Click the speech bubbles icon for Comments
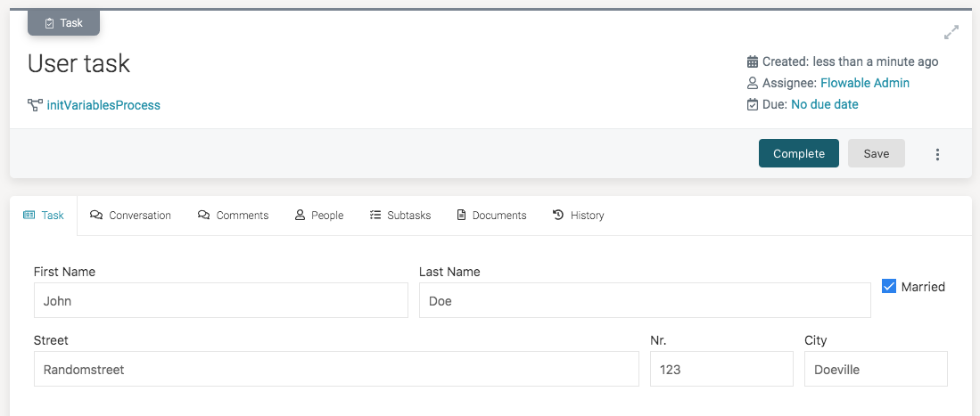Viewport: 980px width, 416px height. point(203,215)
